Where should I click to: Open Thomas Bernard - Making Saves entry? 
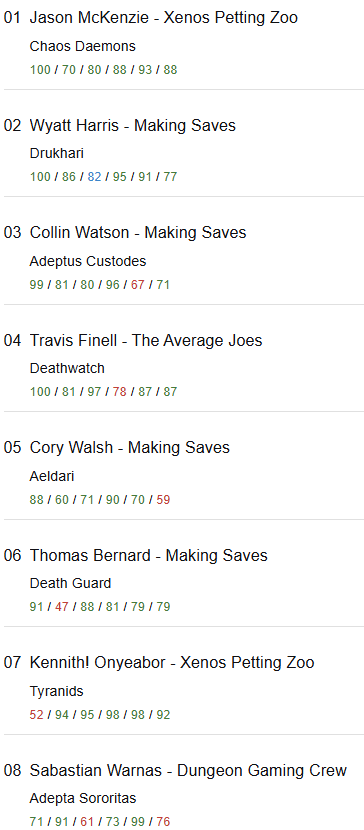[x=149, y=556]
